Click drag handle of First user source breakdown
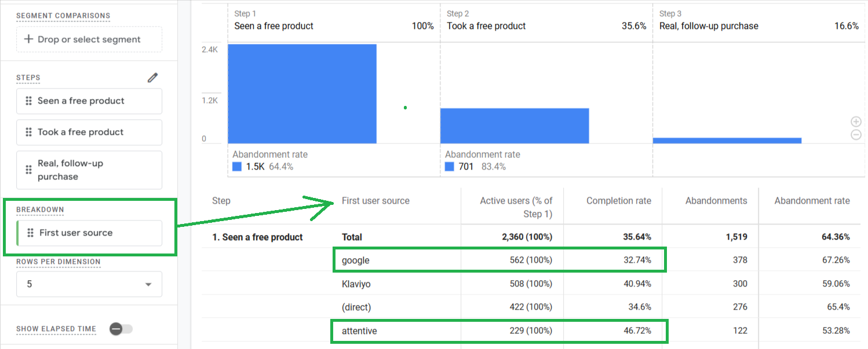 pos(31,233)
